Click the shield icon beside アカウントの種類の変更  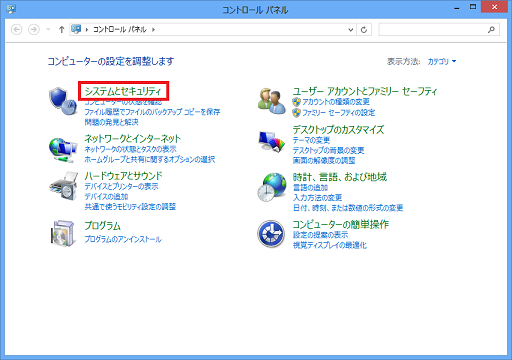coord(296,102)
